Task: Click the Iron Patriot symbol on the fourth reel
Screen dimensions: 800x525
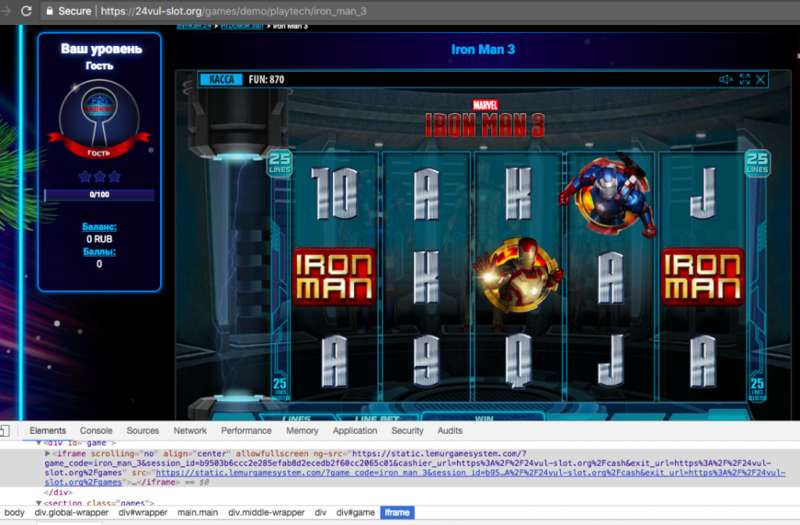Action: click(609, 196)
